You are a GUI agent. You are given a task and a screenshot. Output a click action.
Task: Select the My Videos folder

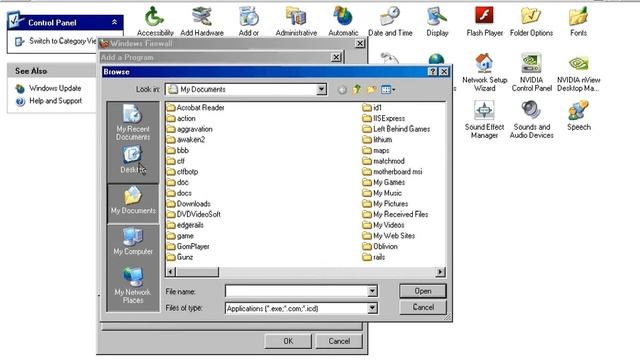click(383, 225)
